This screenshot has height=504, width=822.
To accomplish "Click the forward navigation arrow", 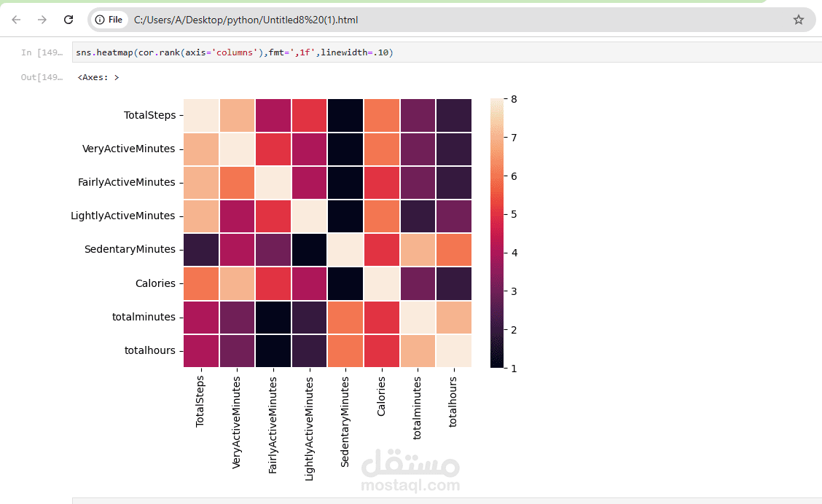I will pyautogui.click(x=42, y=20).
